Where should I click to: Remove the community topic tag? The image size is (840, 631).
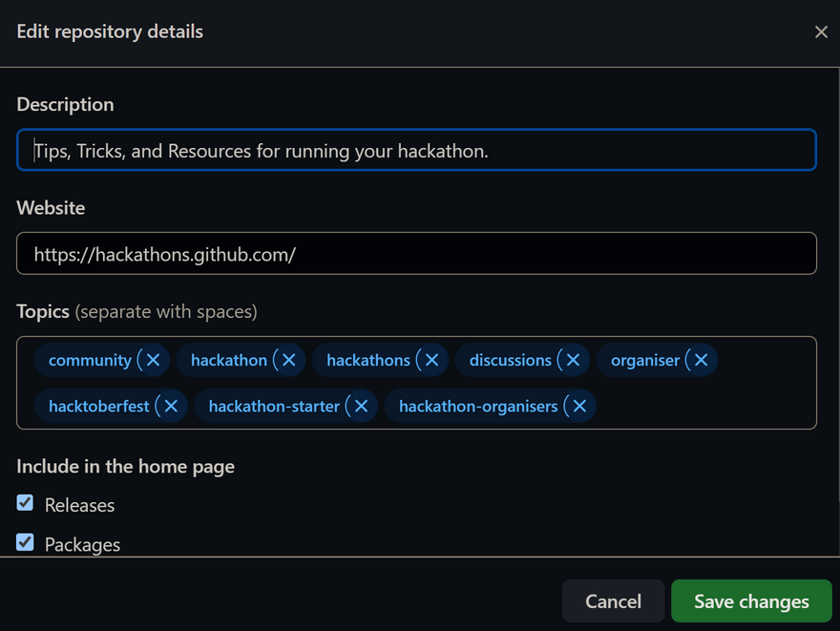pos(153,360)
